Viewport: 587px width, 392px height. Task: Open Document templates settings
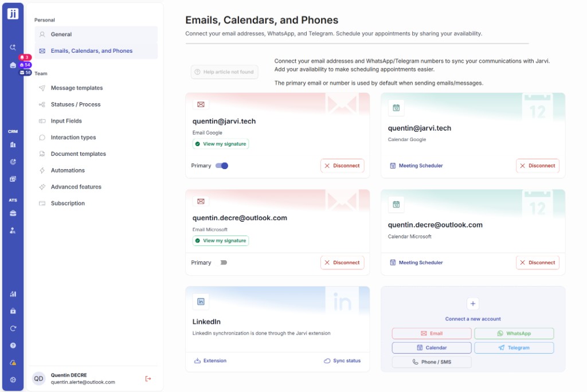coord(96,154)
